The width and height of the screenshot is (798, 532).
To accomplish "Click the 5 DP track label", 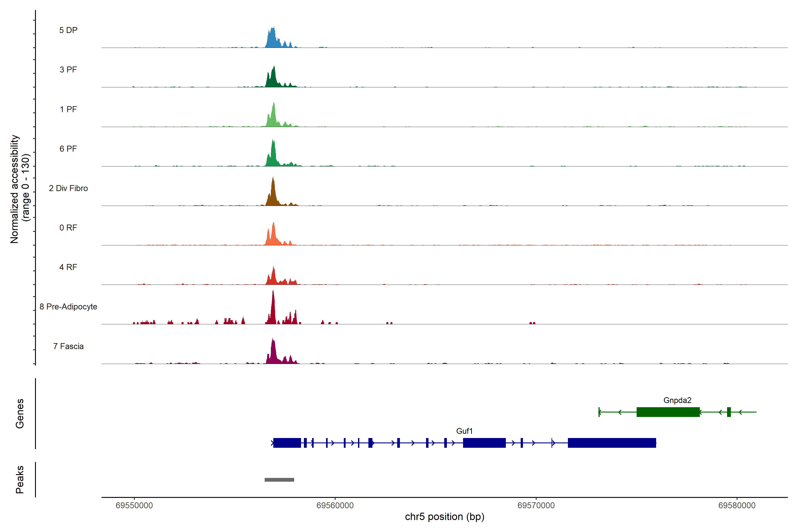I will click(68, 30).
